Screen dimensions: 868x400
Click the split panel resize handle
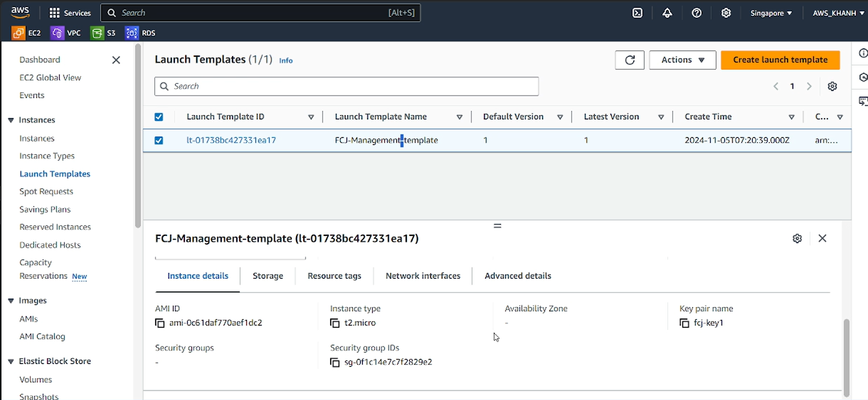497,226
